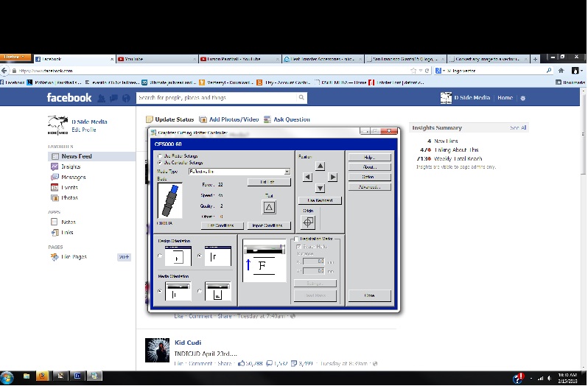Click the Windows Start button

[x=7, y=377]
